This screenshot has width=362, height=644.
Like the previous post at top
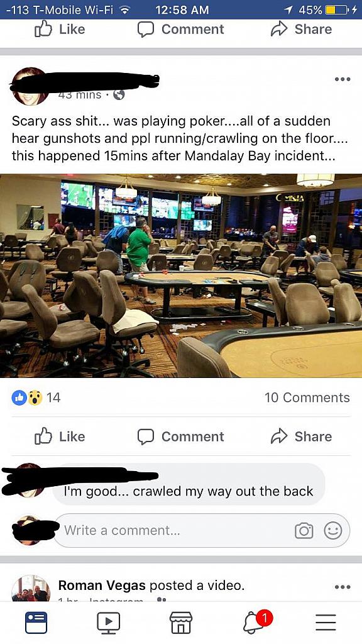point(60,29)
